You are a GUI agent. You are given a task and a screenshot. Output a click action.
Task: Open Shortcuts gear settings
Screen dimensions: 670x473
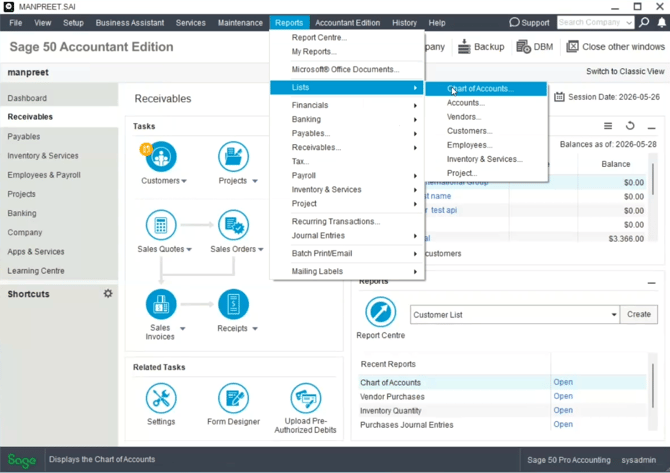coord(108,294)
